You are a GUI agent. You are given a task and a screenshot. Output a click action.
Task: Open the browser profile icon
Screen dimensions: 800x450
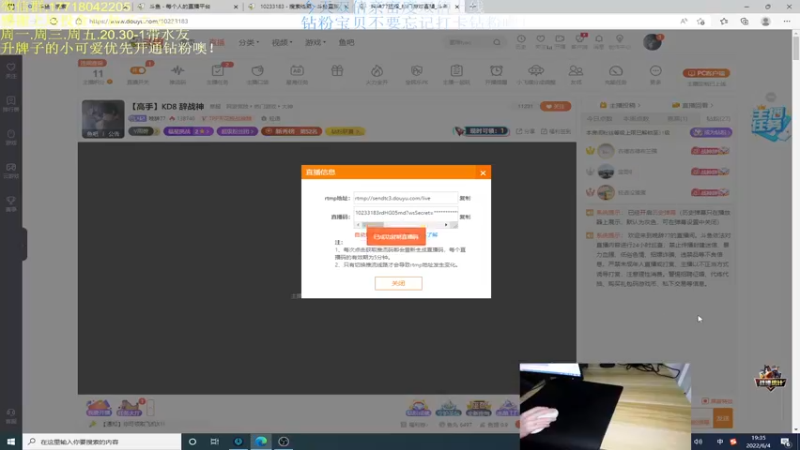(765, 21)
